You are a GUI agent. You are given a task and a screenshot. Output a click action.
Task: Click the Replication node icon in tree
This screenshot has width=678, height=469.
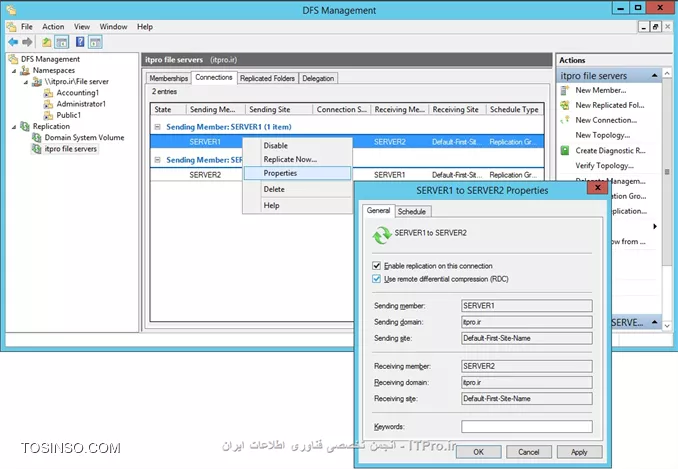coord(26,126)
